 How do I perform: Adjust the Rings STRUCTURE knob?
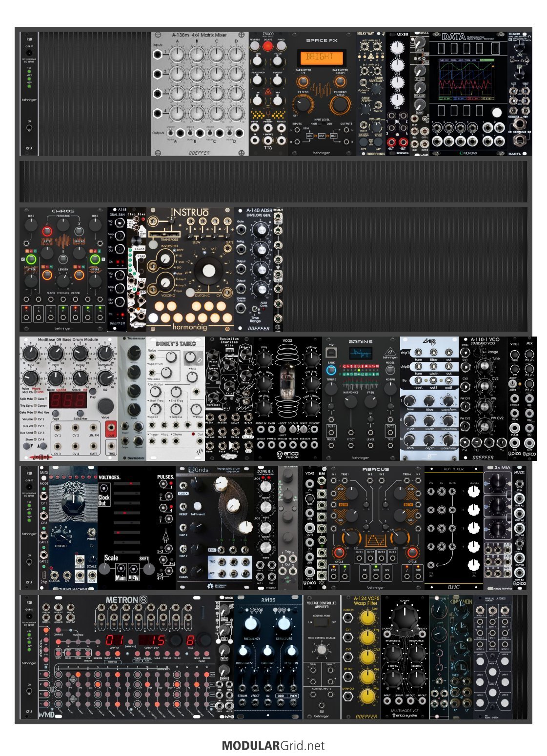click(284, 624)
